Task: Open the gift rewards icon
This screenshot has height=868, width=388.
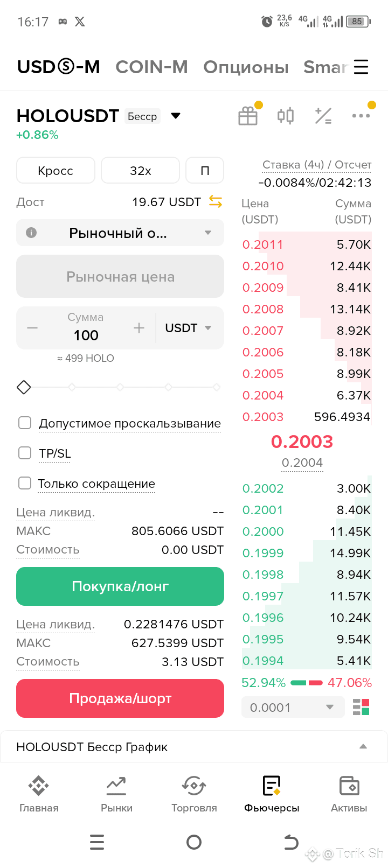Action: click(x=248, y=116)
